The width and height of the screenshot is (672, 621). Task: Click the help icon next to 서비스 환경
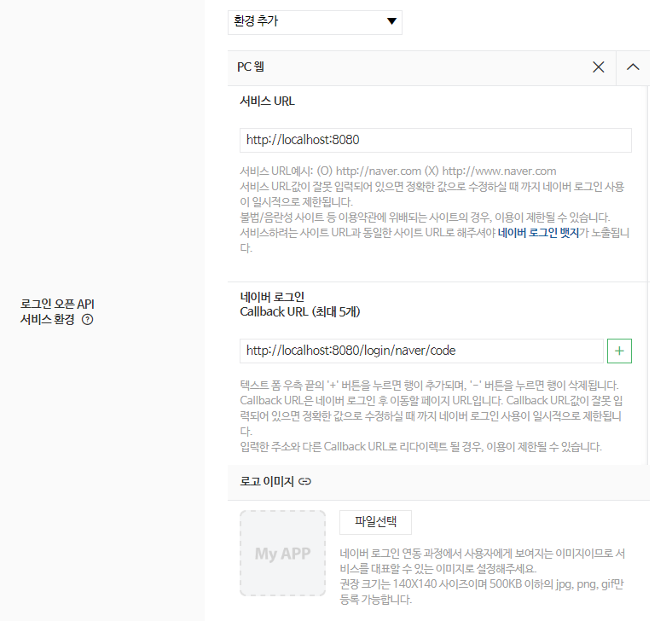[88, 319]
